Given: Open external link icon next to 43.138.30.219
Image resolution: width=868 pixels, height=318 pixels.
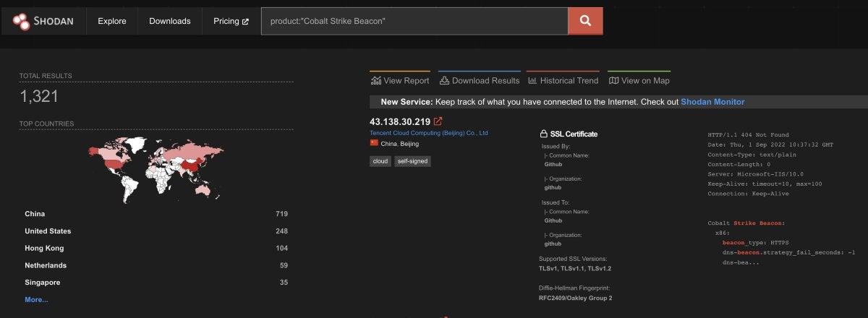Looking at the screenshot, I should [x=438, y=122].
